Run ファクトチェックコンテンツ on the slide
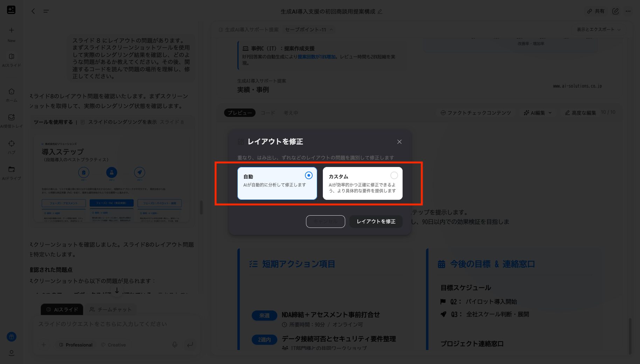The image size is (640, 364). click(x=475, y=113)
